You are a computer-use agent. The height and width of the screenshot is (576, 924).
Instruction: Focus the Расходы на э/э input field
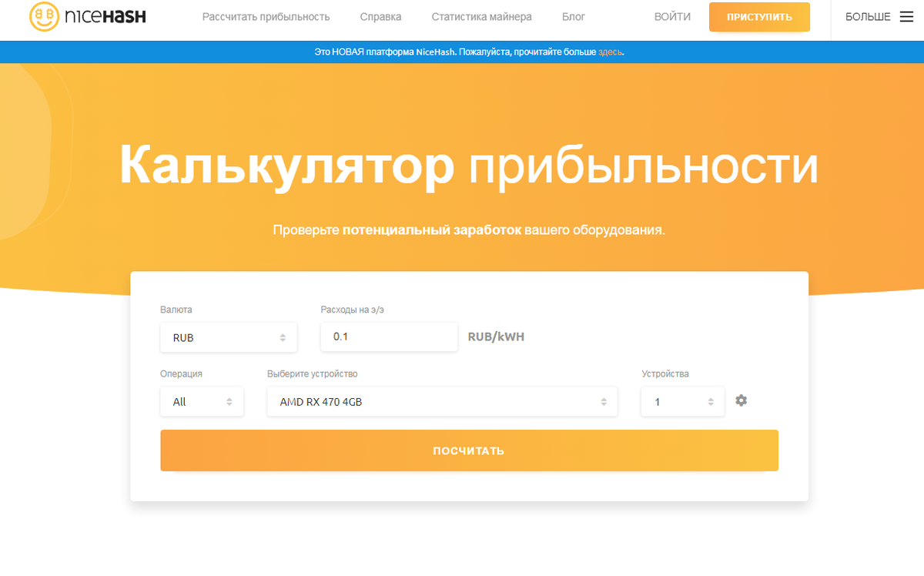389,337
